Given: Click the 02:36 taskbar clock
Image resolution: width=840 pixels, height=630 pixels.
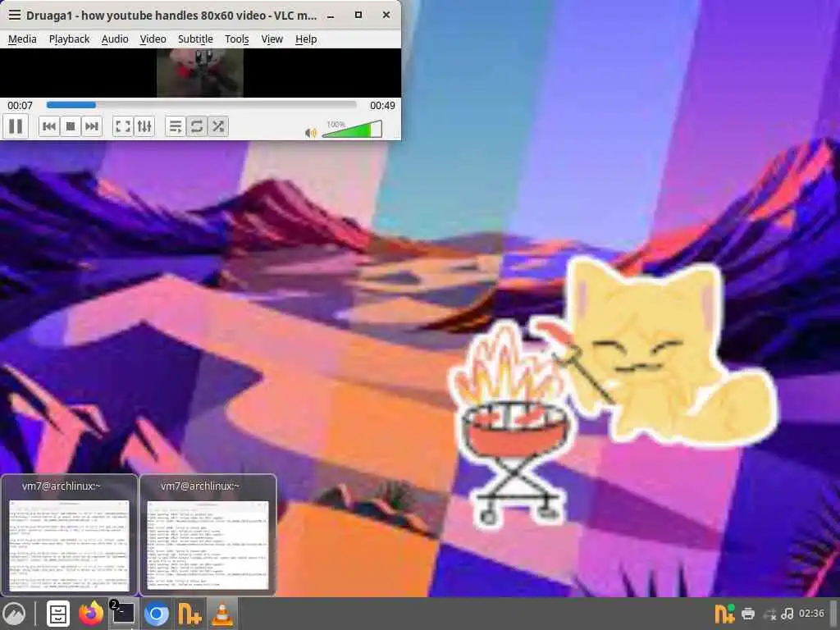Looking at the screenshot, I should point(811,614).
